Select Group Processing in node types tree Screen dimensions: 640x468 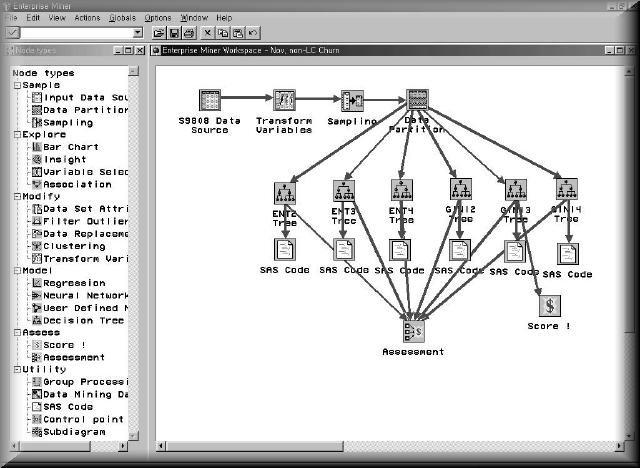point(80,382)
